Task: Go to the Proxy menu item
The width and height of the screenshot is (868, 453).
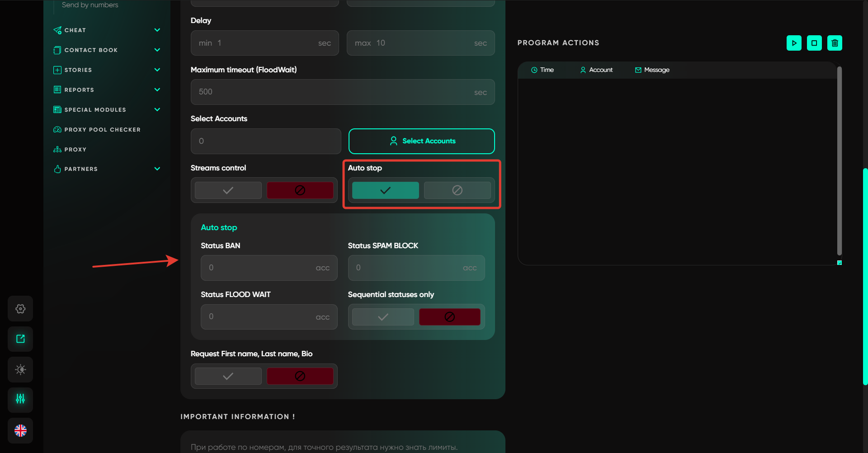Action: (x=75, y=150)
